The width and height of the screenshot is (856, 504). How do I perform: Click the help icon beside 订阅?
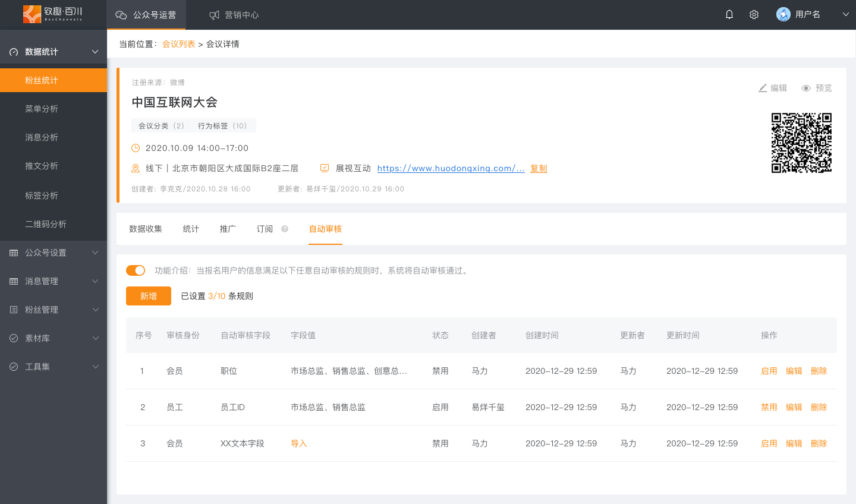[x=285, y=229]
